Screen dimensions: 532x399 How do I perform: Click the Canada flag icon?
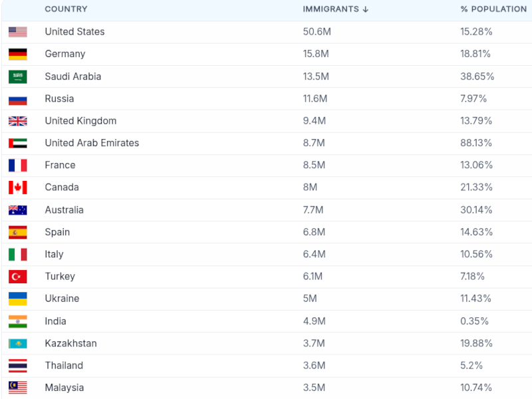click(18, 188)
